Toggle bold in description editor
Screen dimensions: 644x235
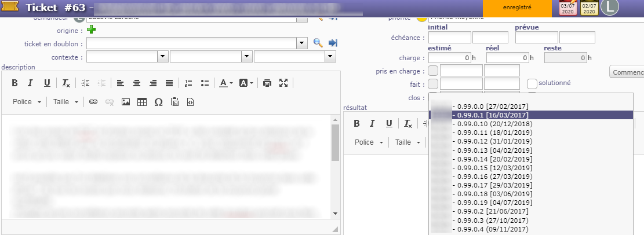tap(14, 83)
